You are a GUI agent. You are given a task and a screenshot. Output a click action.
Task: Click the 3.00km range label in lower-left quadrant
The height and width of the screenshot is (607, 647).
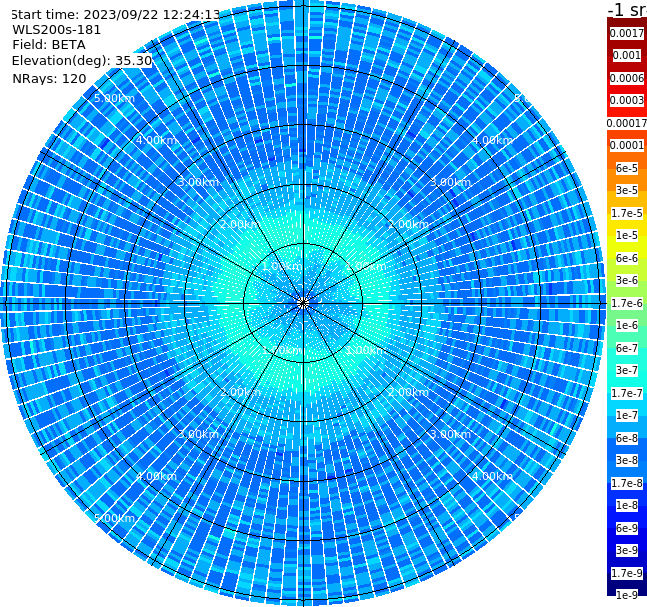(198, 434)
